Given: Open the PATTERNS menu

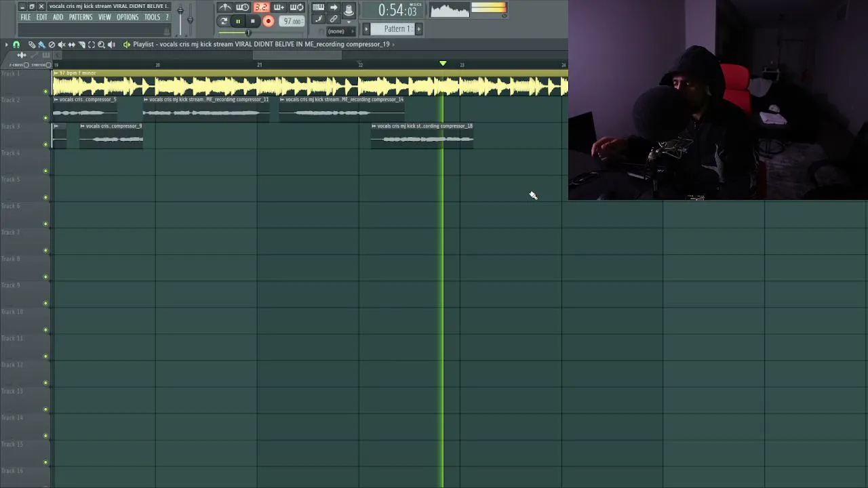Looking at the screenshot, I should tap(81, 17).
